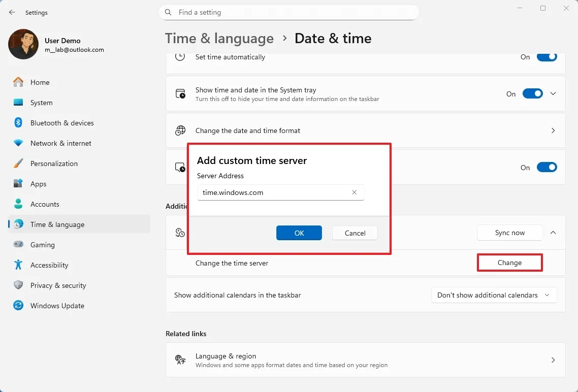578x392 pixels.
Task: Clear the server address with X icon
Action: 354,192
